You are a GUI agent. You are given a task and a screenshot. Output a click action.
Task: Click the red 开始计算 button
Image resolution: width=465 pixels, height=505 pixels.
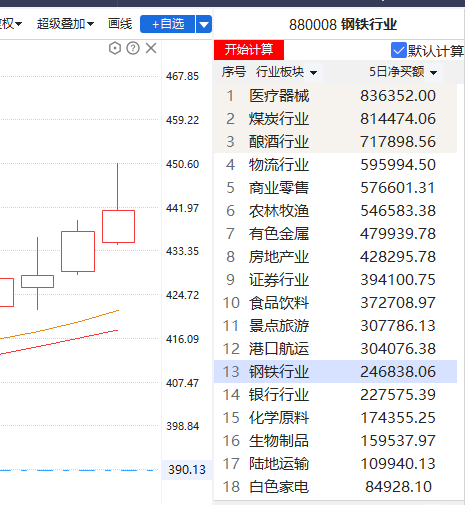pos(249,50)
